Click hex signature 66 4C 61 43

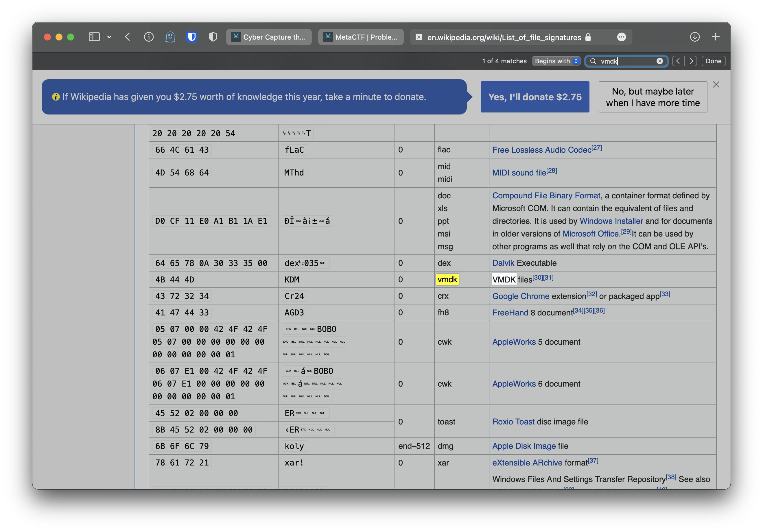pos(182,150)
